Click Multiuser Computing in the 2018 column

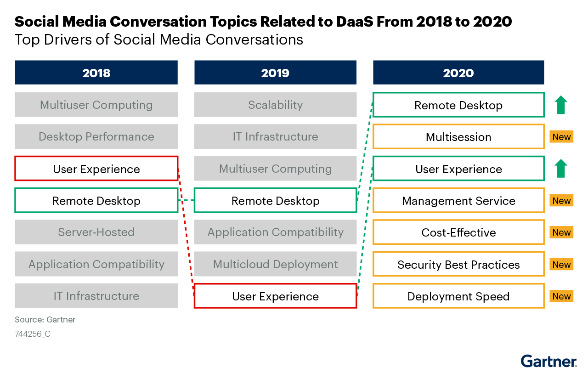[x=96, y=105]
